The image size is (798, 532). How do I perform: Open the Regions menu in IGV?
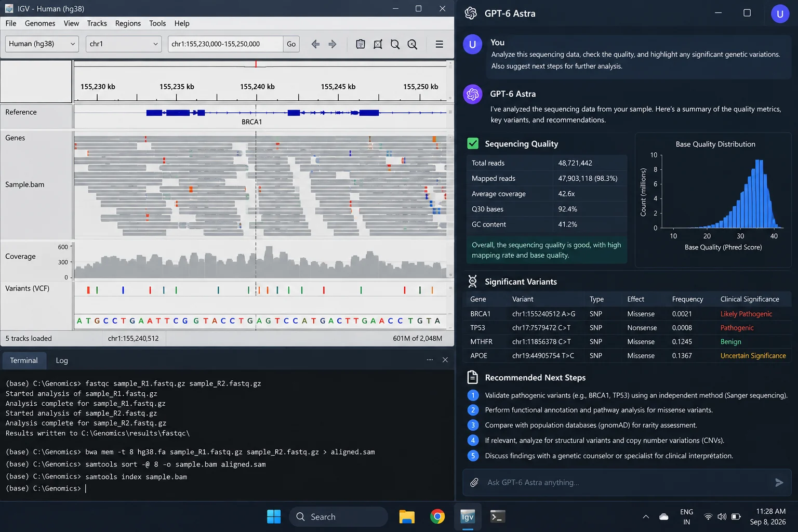tap(128, 23)
